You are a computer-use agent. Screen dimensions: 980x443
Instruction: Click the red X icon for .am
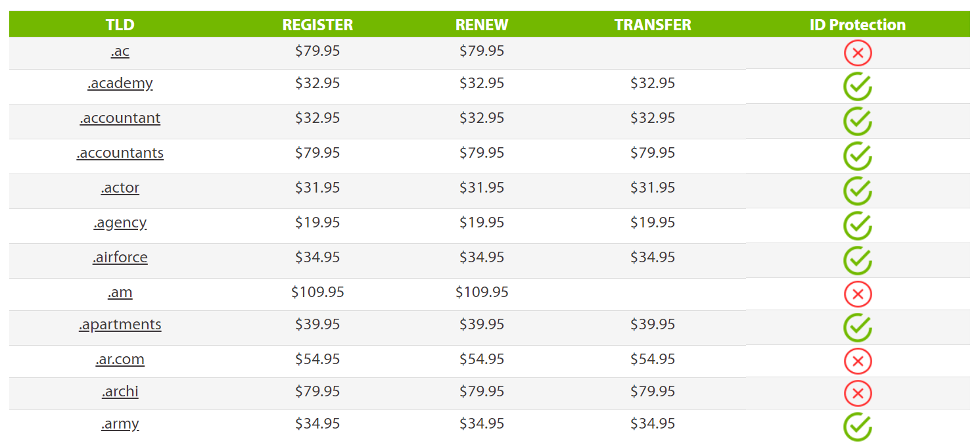tap(857, 294)
